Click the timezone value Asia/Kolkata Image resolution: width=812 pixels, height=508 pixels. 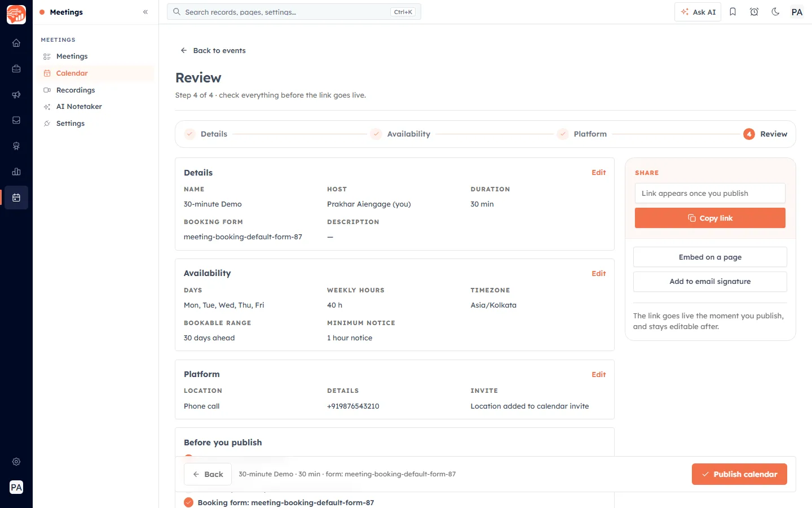point(493,305)
